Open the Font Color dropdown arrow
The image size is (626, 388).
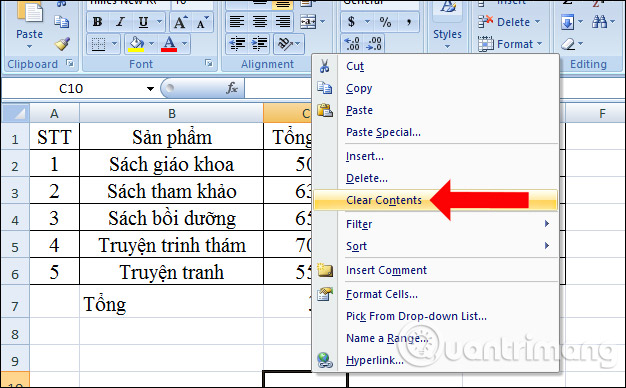(x=184, y=44)
